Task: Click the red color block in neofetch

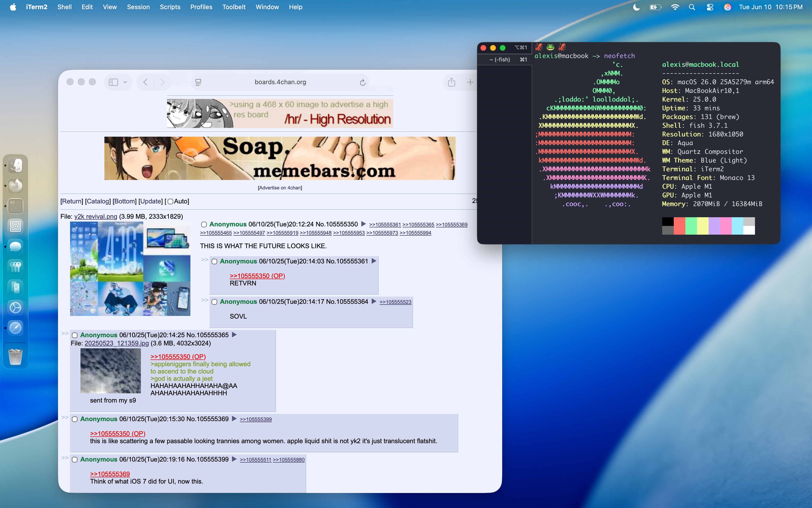Action: (680, 226)
